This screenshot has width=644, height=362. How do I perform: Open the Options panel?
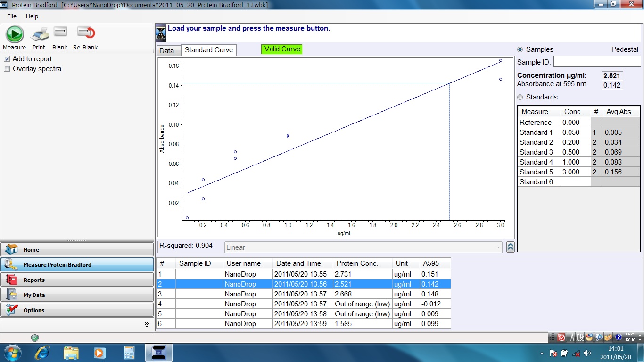click(x=77, y=310)
